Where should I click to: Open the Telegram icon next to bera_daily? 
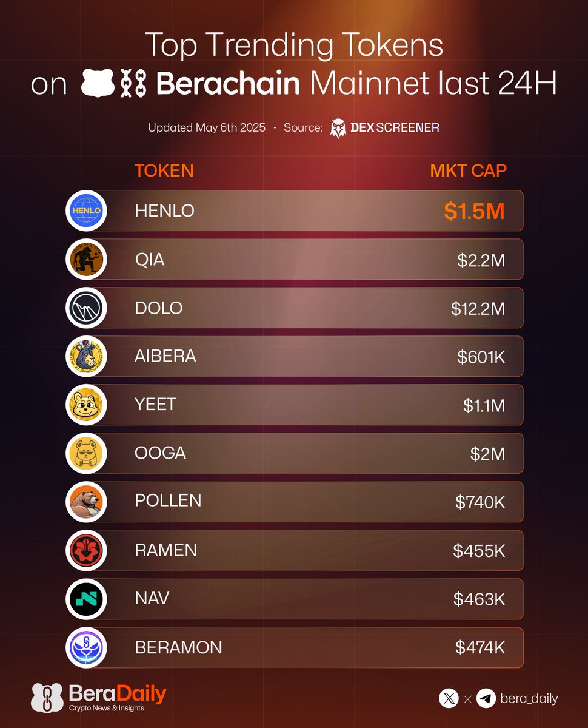486,699
